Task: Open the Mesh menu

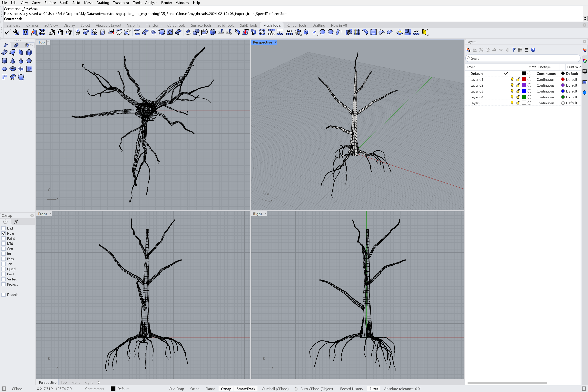Action: click(88, 3)
